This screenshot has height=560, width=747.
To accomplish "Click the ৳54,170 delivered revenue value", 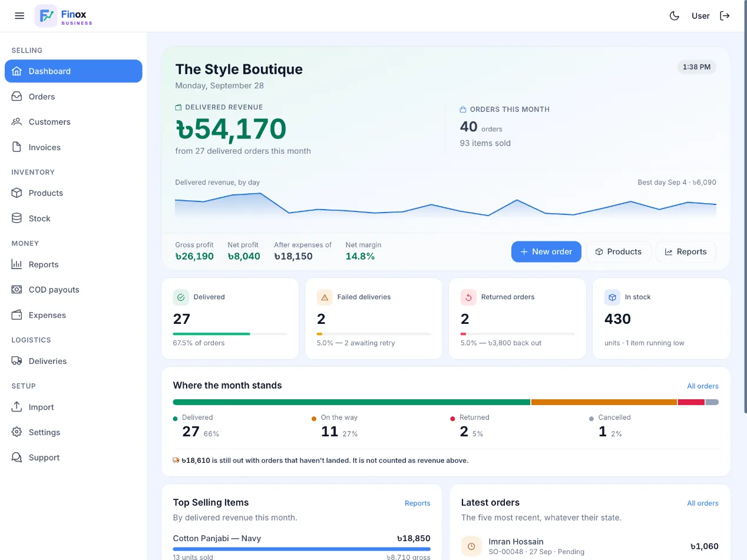I will click(231, 129).
